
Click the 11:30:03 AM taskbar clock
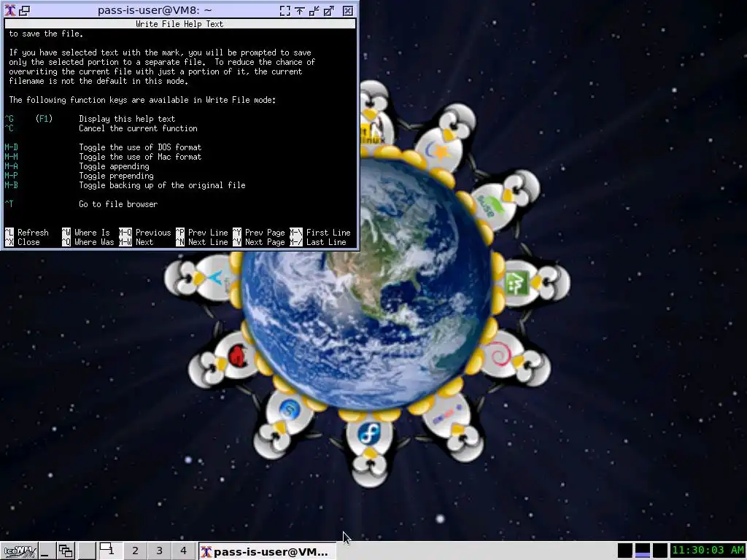pos(708,551)
